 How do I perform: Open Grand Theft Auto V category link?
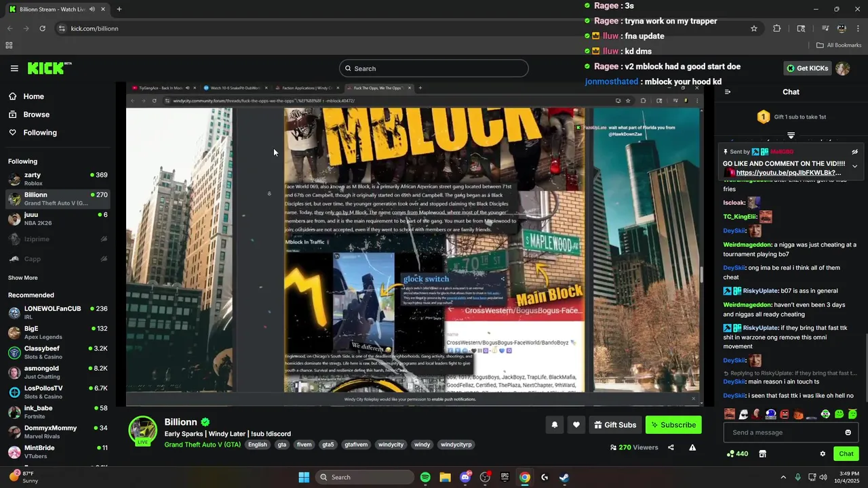point(202,445)
